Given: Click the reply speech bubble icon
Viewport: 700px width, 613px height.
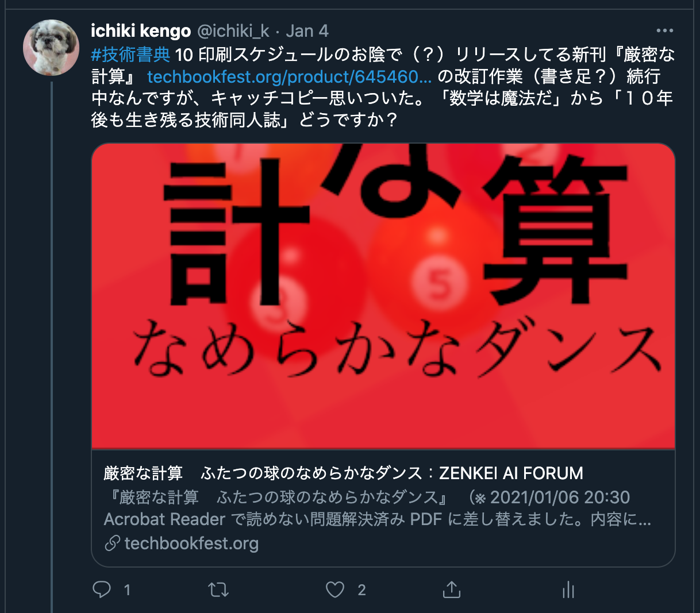Looking at the screenshot, I should tap(102, 589).
